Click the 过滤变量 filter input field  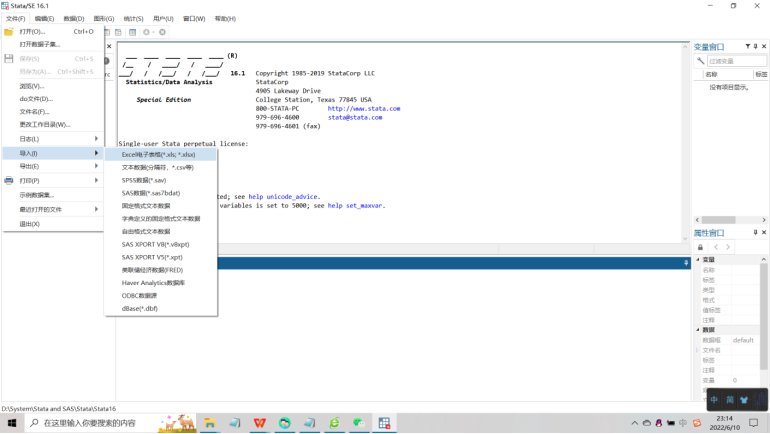pyautogui.click(x=737, y=61)
